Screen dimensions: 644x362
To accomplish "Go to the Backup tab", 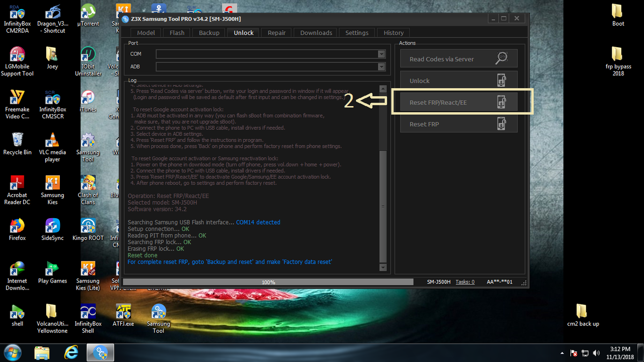I will tap(209, 33).
